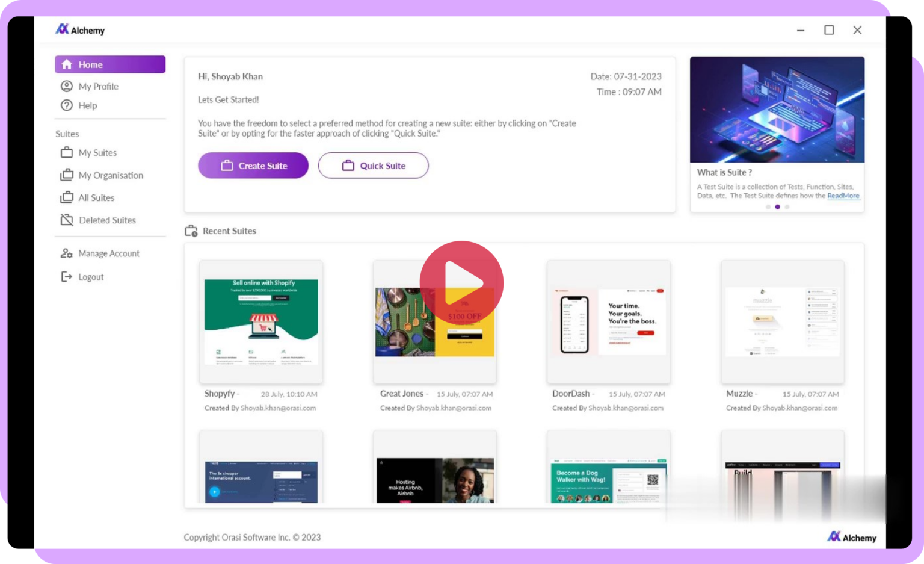The width and height of the screenshot is (924, 564).
Task: Click the All Suites icon
Action: pos(67,197)
